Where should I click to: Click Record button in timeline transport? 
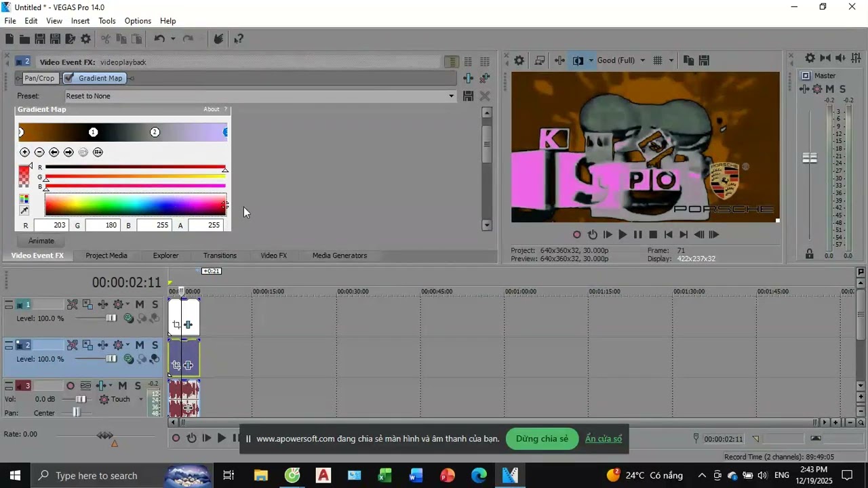(x=176, y=439)
